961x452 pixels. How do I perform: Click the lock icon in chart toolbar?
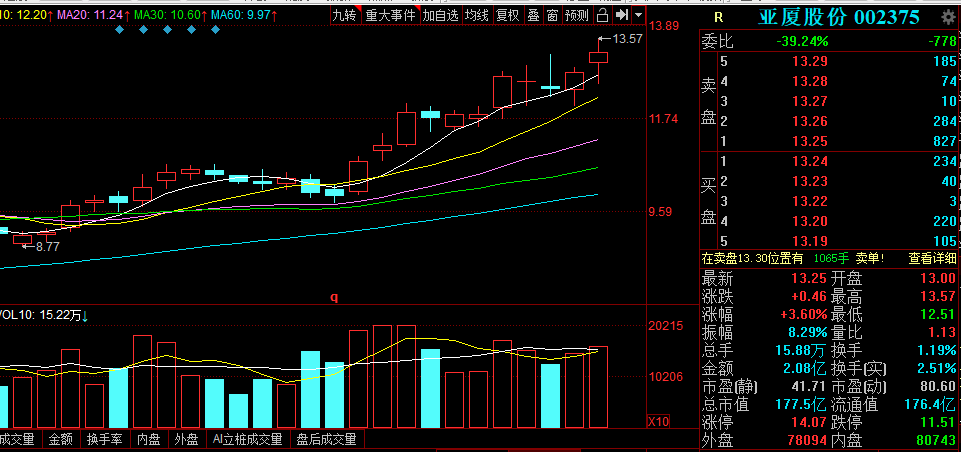tap(601, 16)
